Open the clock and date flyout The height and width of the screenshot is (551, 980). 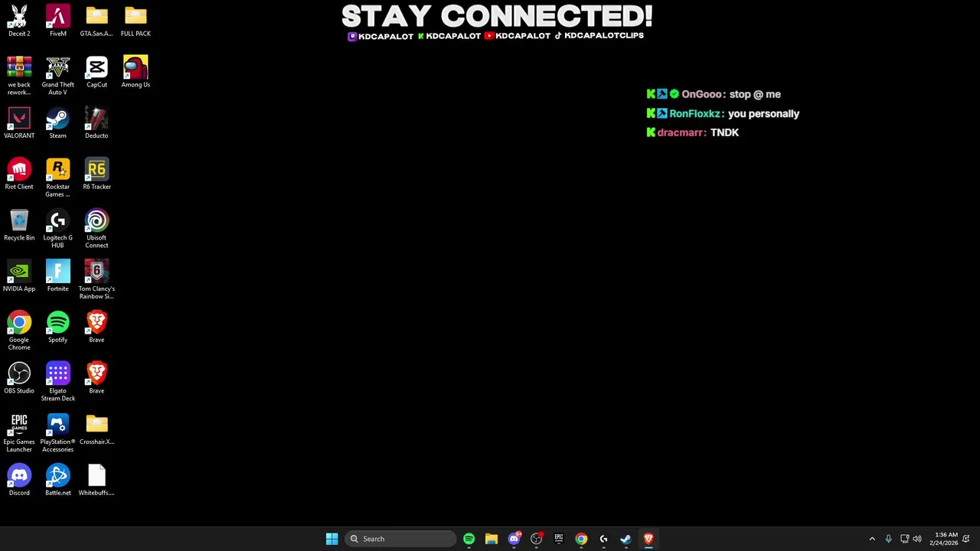point(943,539)
